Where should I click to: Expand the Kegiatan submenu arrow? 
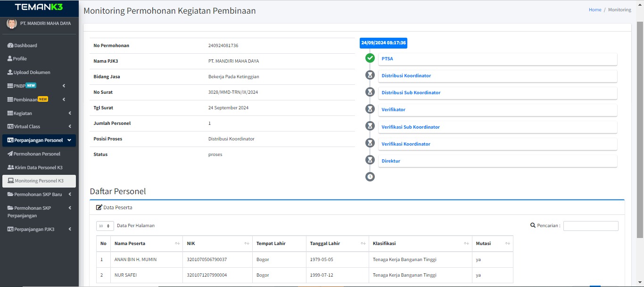coord(70,113)
